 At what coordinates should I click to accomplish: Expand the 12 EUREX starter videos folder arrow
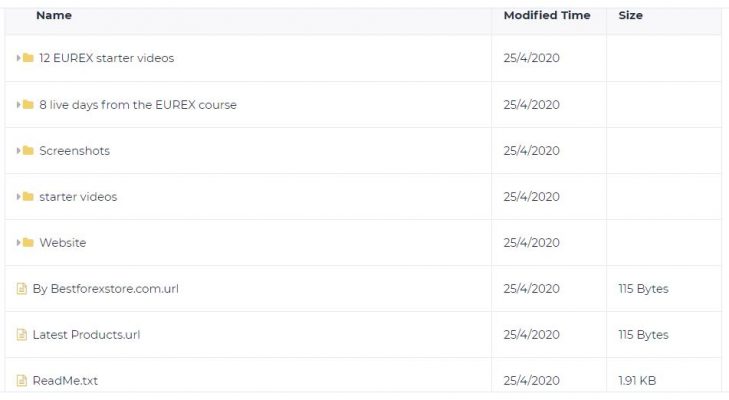(19, 58)
